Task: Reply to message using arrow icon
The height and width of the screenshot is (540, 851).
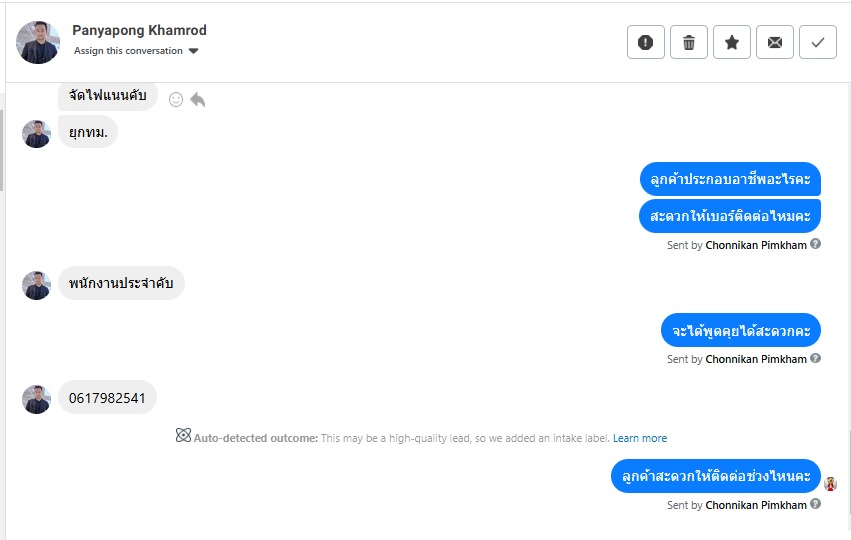Action: (x=198, y=99)
